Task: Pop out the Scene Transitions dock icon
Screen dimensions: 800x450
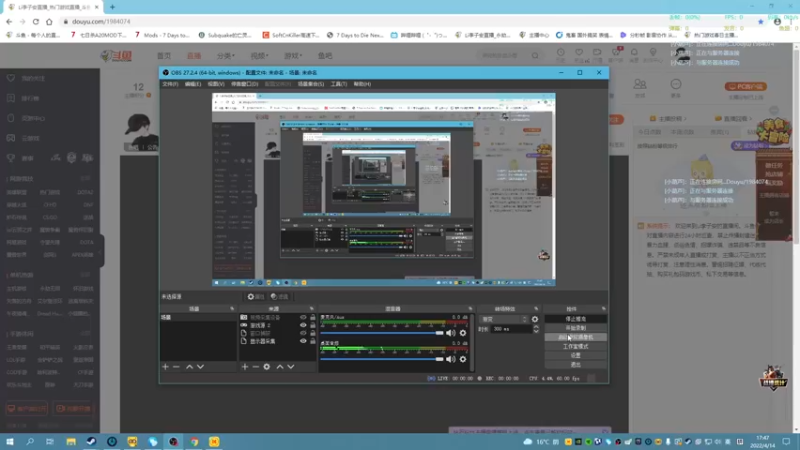Action: point(536,309)
